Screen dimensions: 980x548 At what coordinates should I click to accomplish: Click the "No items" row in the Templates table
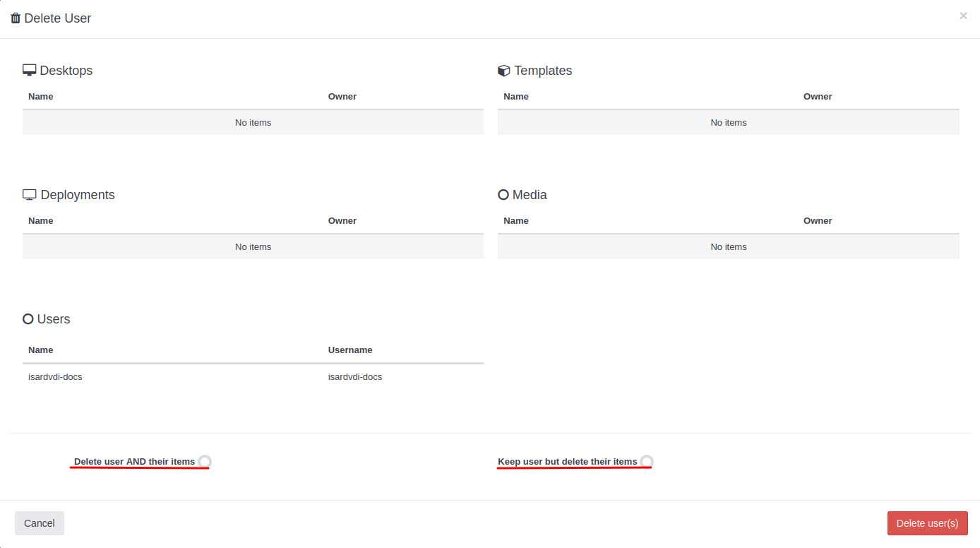728,123
